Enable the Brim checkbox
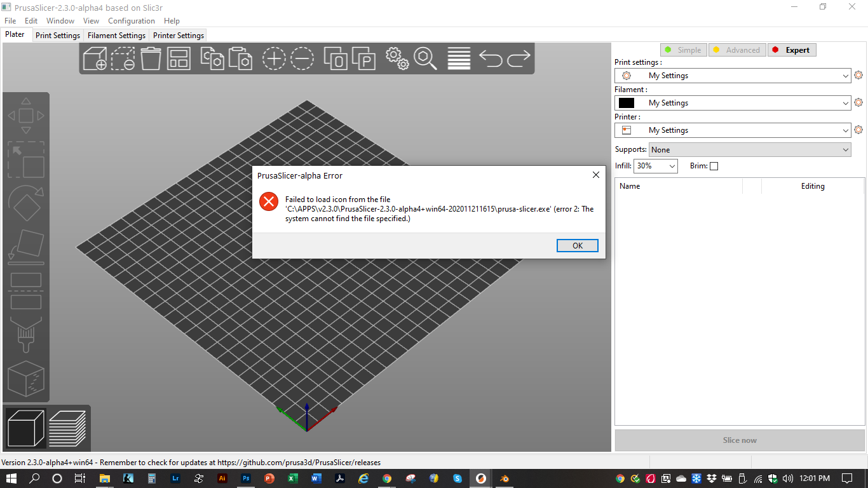868x488 pixels. click(714, 166)
